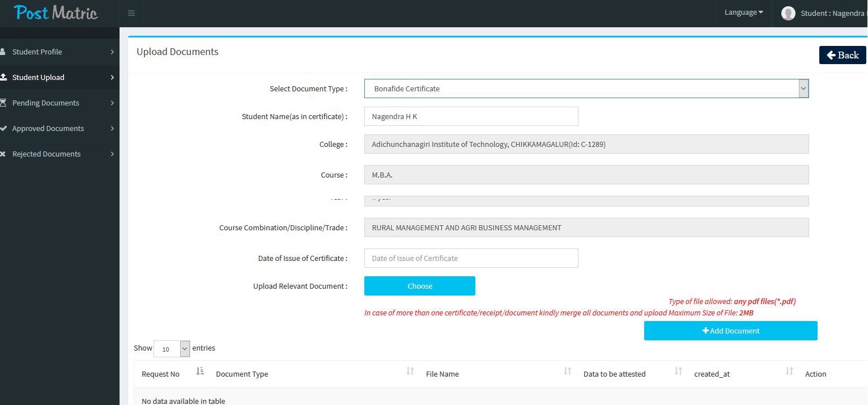Open Rejected Documents menu item

click(59, 154)
